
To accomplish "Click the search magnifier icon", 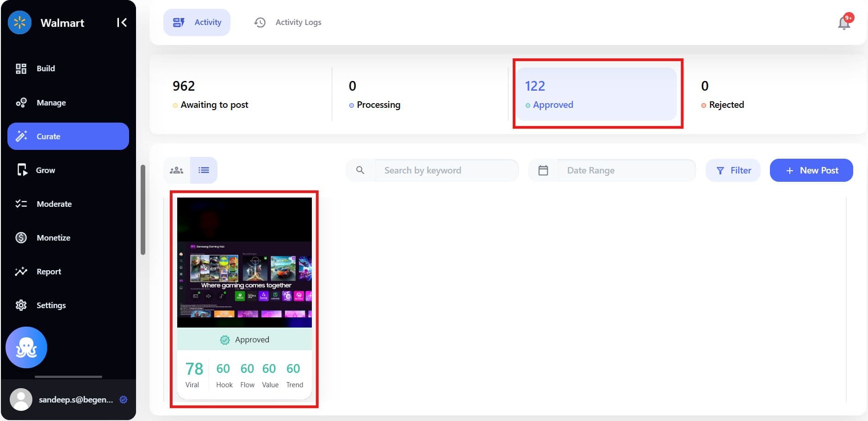I will [x=360, y=170].
